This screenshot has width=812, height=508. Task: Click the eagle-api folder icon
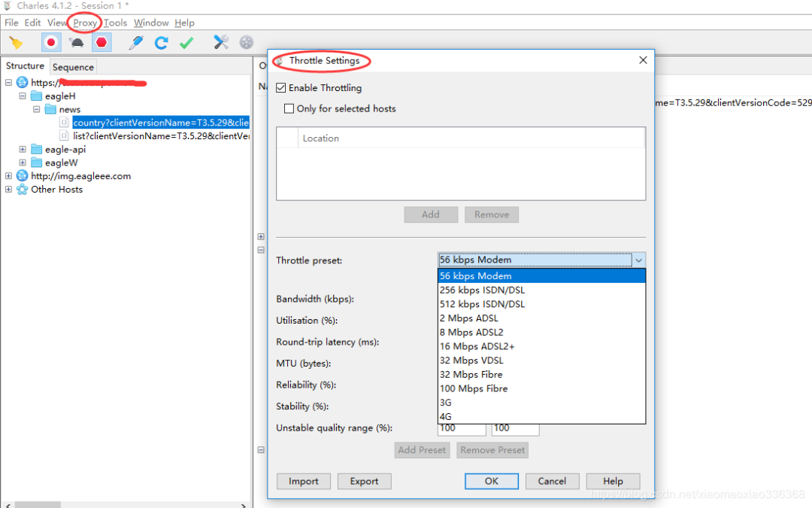coord(36,149)
